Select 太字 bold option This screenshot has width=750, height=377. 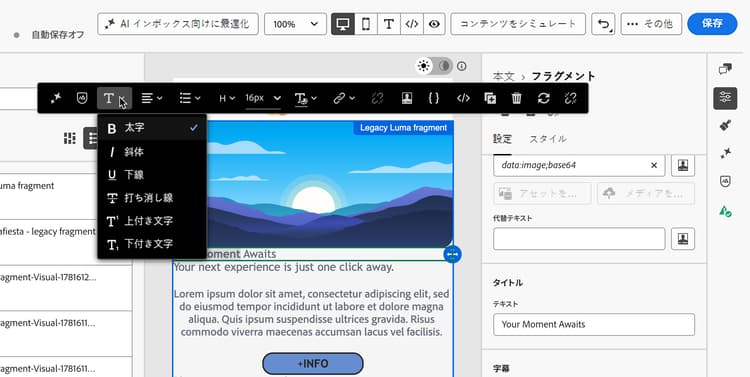(x=152, y=128)
